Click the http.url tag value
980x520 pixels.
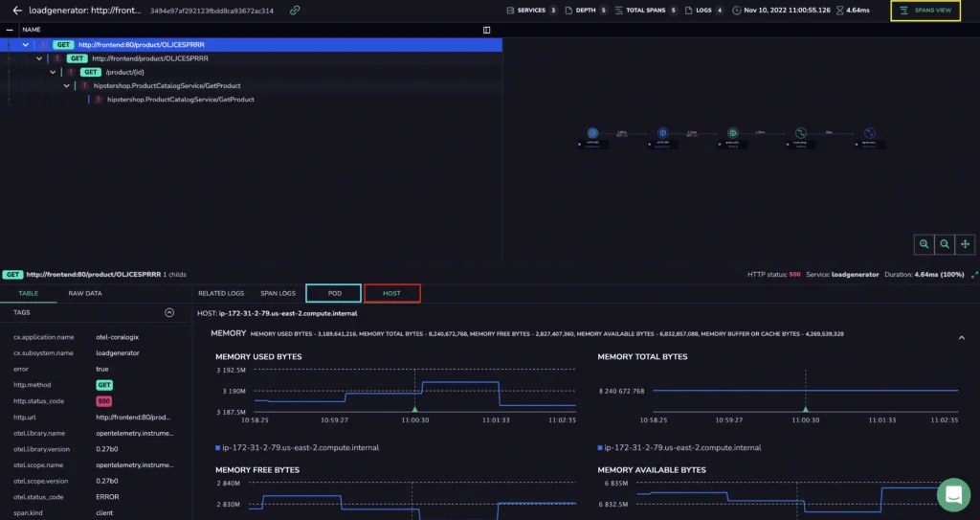click(133, 418)
